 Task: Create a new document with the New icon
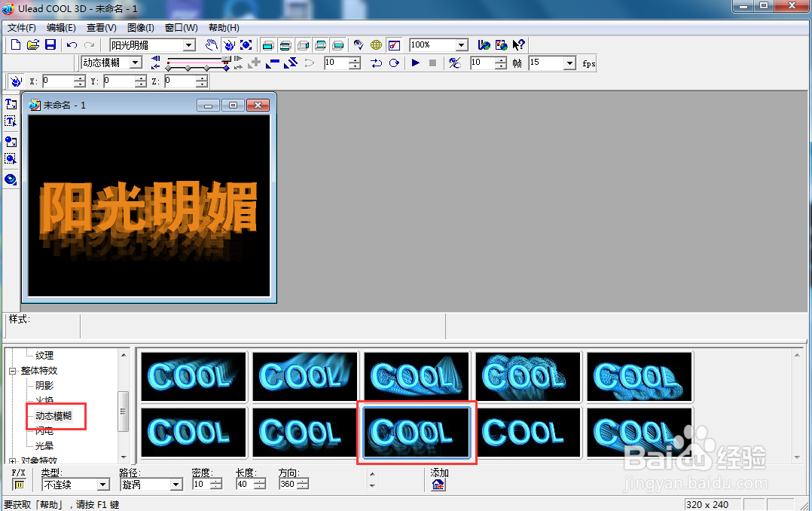[x=16, y=45]
